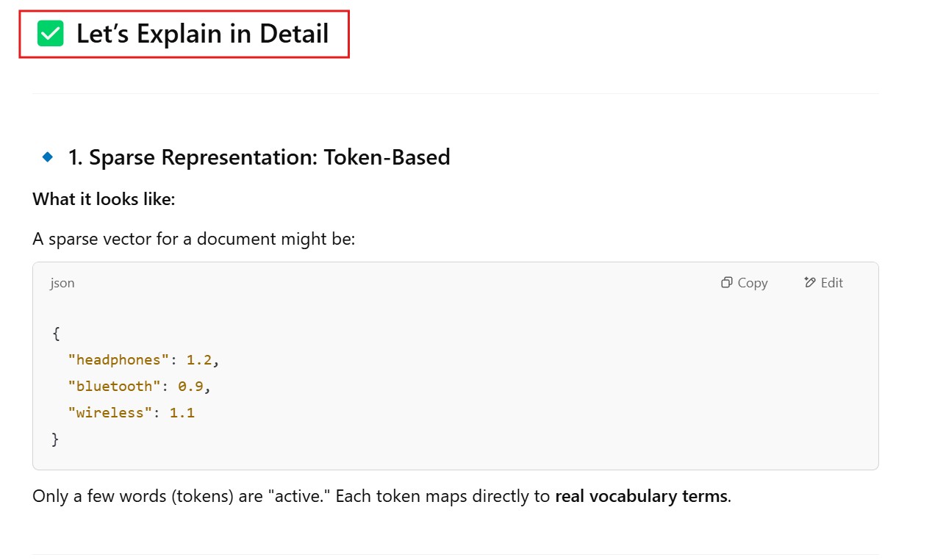
Task: Click the Copy icon in code block
Action: [x=726, y=283]
